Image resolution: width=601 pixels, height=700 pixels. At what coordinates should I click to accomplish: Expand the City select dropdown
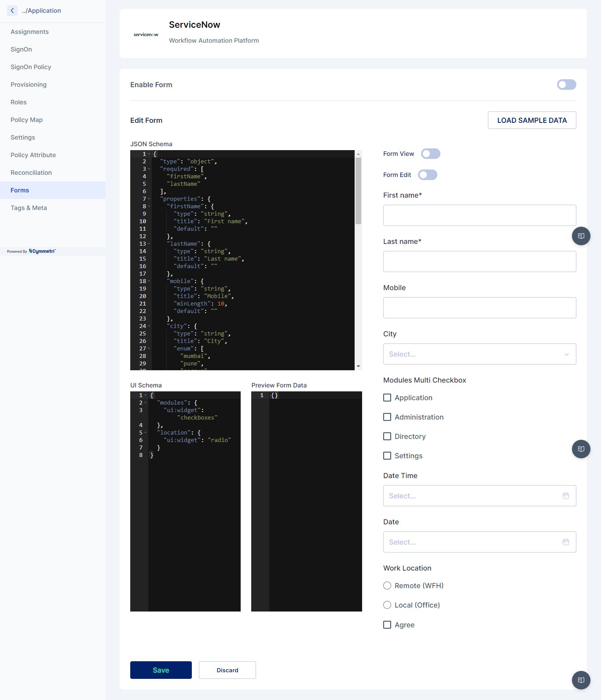480,354
